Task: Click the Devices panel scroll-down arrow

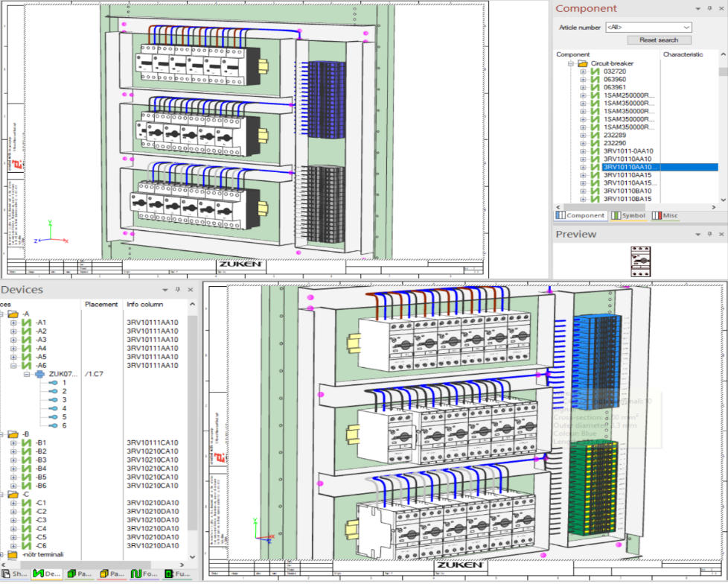Action: [193, 556]
